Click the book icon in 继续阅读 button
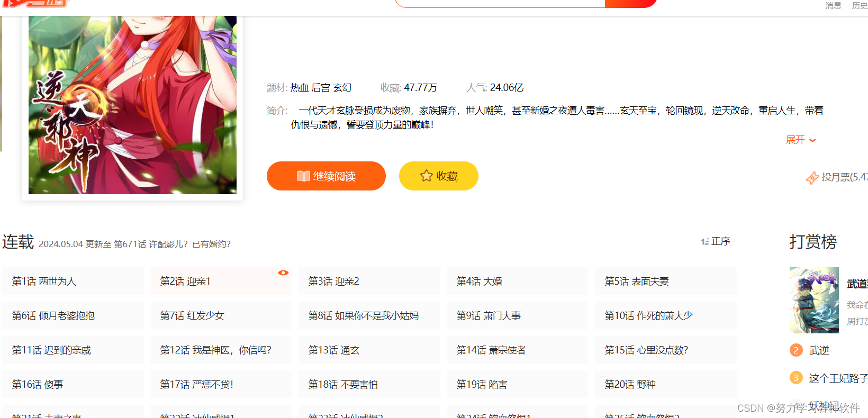This screenshot has width=868, height=418. point(303,176)
